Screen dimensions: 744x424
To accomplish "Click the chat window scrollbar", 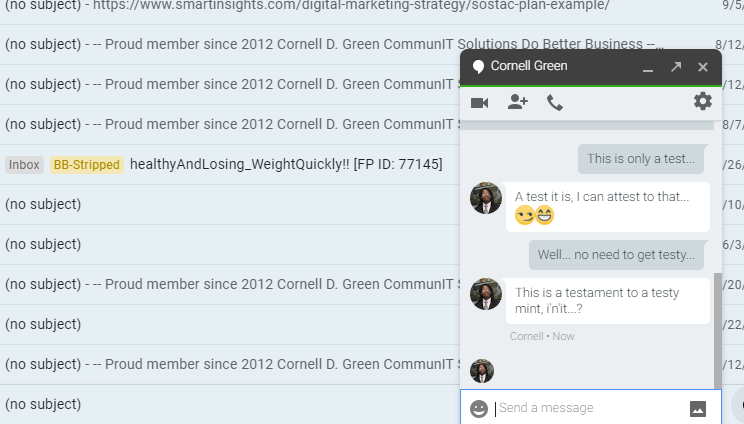I will coord(717,331).
